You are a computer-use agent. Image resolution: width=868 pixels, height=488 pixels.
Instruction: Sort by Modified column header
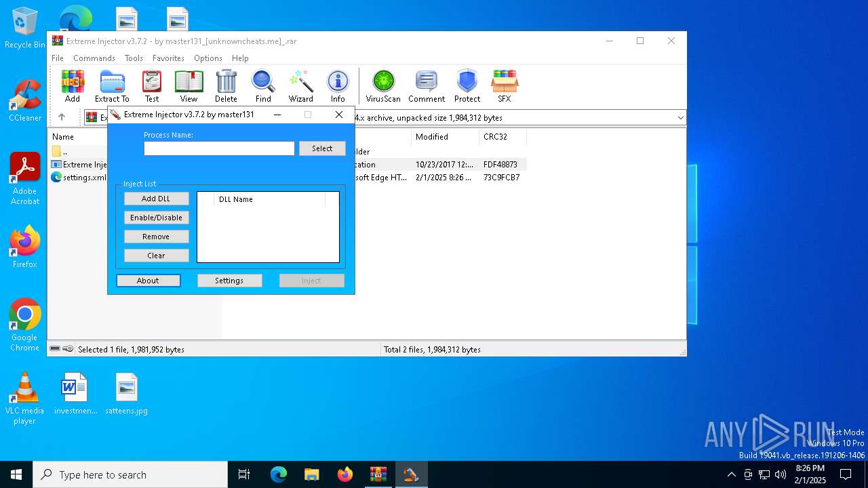tap(445, 137)
